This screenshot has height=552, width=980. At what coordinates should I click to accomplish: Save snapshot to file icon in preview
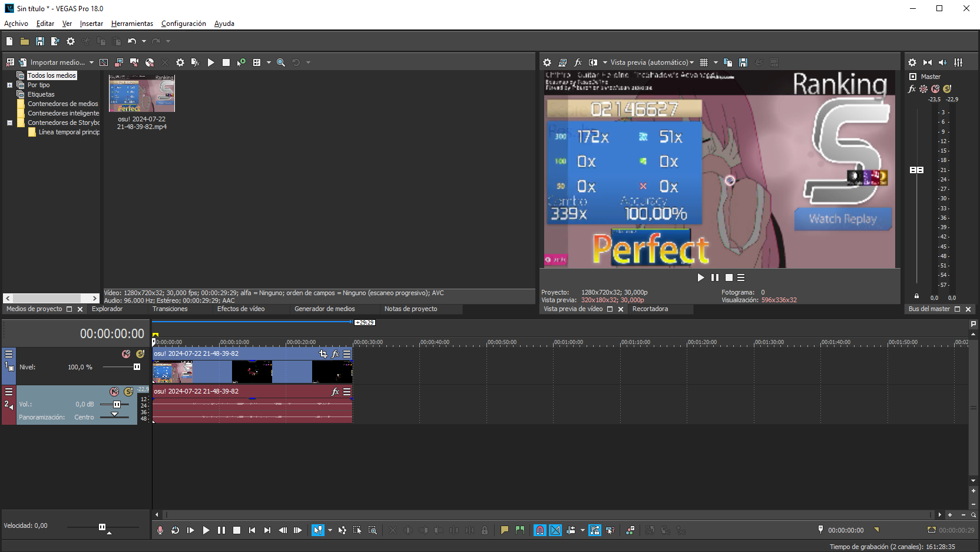coord(743,62)
